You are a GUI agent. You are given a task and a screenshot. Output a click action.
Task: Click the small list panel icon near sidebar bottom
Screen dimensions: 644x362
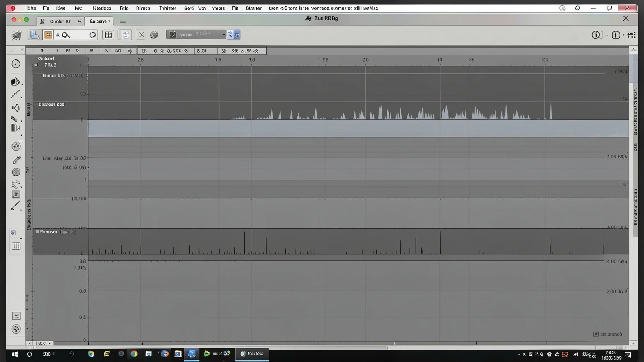[16, 316]
